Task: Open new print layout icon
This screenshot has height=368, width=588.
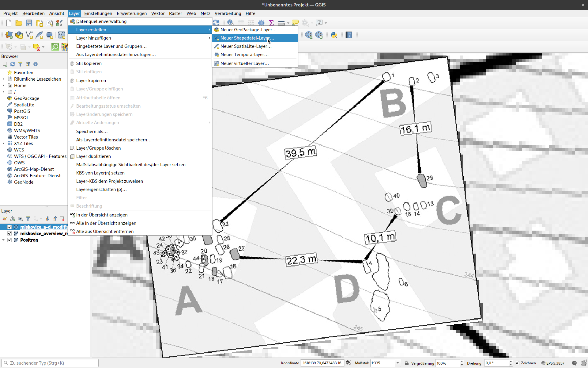Action: [39, 23]
